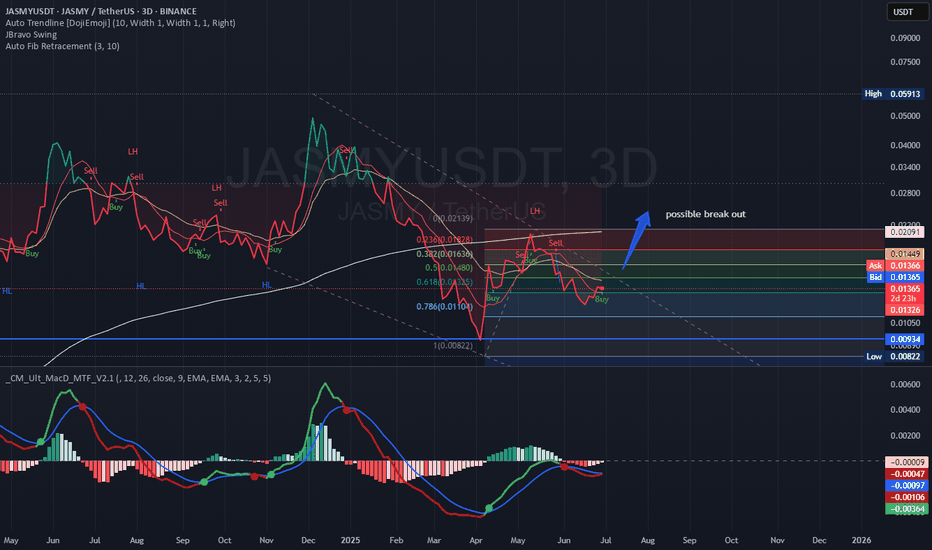Click the Bid 0.01365 price label

pyautogui.click(x=895, y=277)
